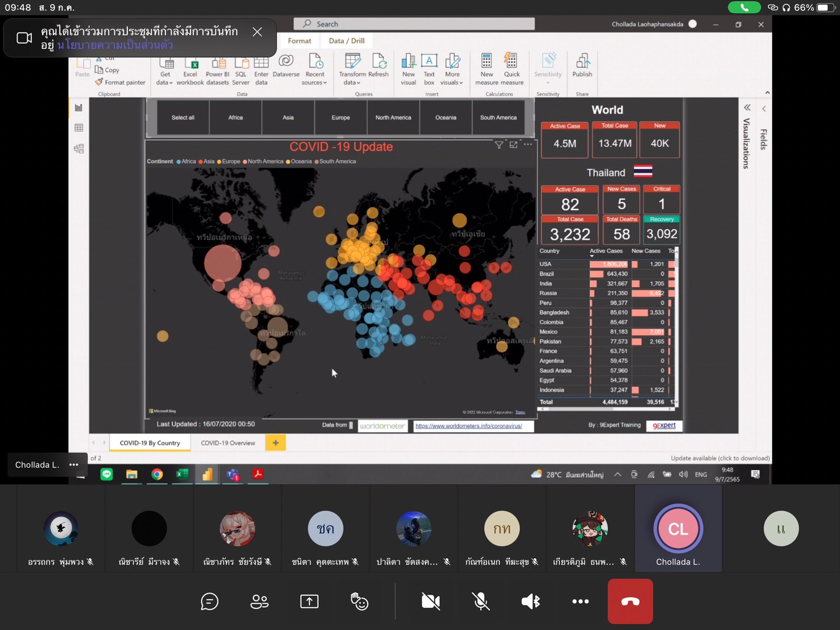Open options for Chollada L. shared screen
The height and width of the screenshot is (630, 840).
[74, 465]
